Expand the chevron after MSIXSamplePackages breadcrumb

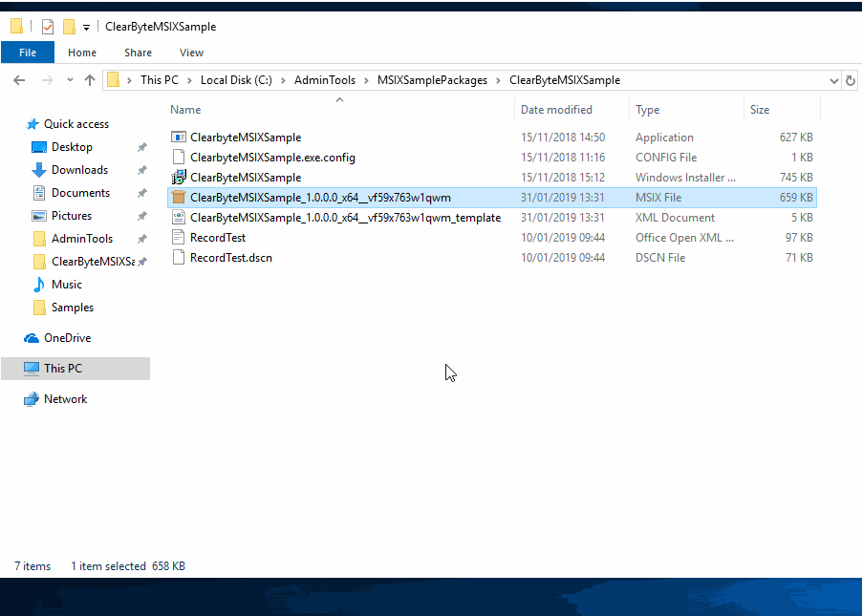tap(498, 81)
